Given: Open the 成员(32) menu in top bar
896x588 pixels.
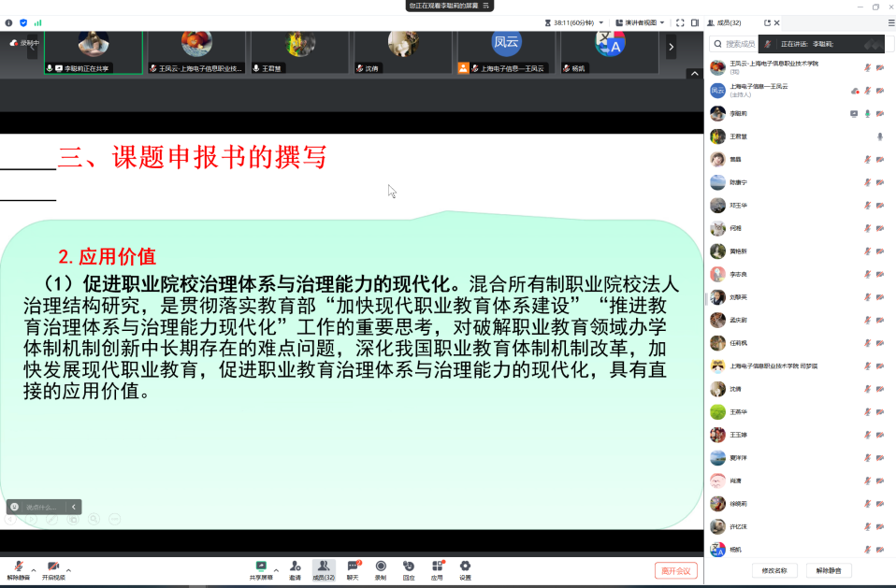Looking at the screenshot, I should pyautogui.click(x=724, y=22).
